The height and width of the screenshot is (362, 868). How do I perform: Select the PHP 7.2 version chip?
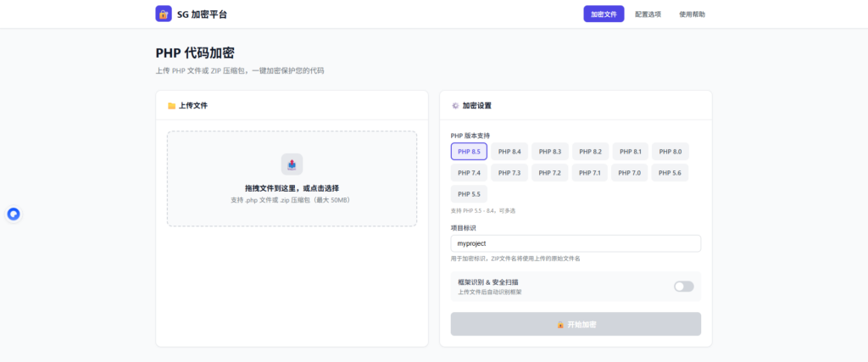(549, 173)
